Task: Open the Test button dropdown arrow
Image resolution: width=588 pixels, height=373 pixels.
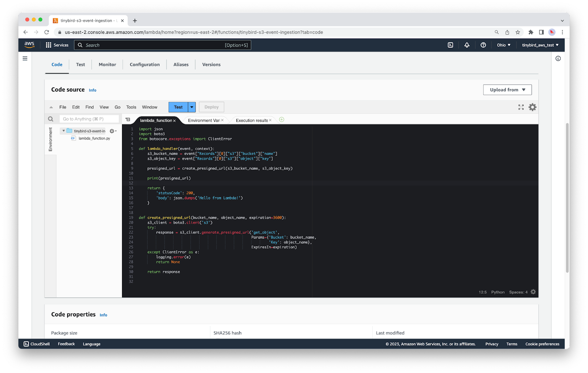Action: (192, 107)
